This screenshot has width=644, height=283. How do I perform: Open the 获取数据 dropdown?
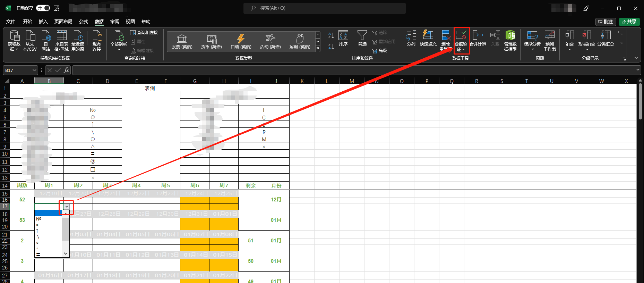click(x=14, y=41)
